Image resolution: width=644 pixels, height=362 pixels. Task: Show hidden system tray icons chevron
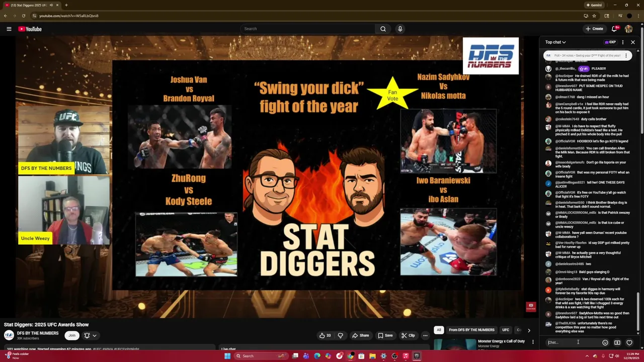click(x=587, y=356)
